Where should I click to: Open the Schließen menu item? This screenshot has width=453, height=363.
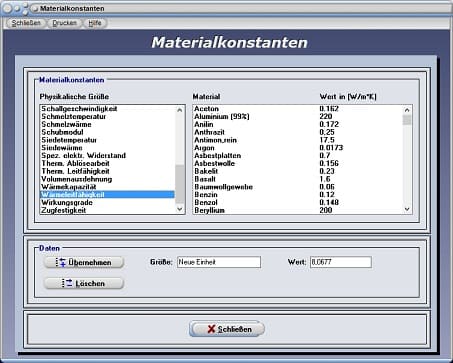coord(26,23)
